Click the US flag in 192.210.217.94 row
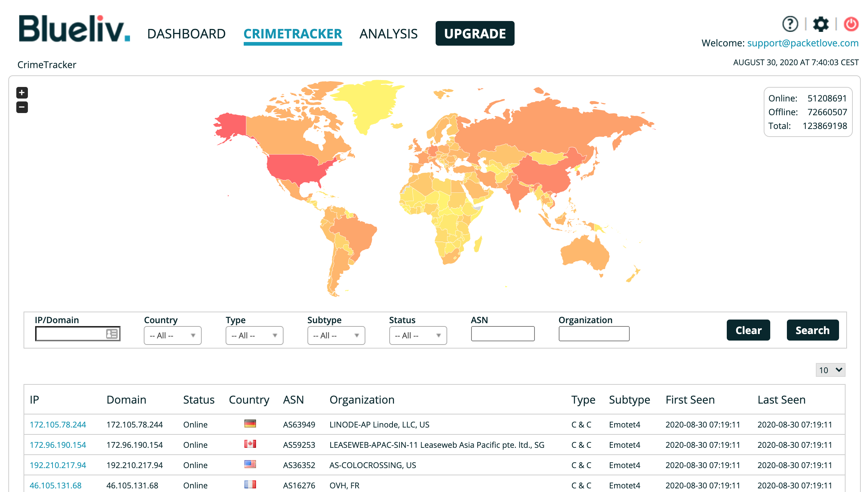This screenshot has width=868, height=492. 250,464
